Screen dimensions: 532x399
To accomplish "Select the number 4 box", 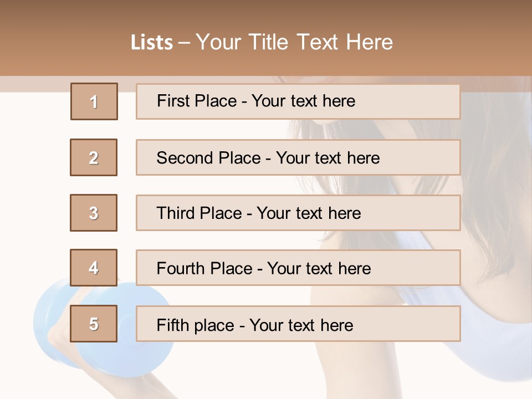I will point(94,268).
